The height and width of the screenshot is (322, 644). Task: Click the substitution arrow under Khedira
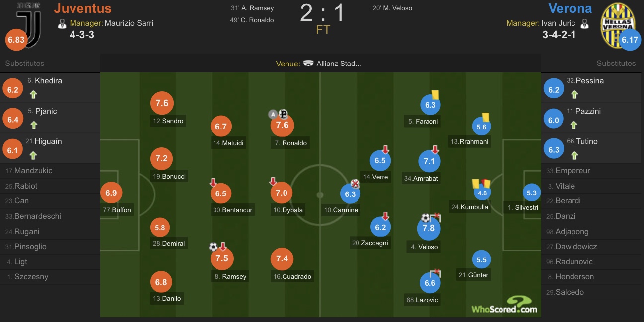click(x=33, y=95)
